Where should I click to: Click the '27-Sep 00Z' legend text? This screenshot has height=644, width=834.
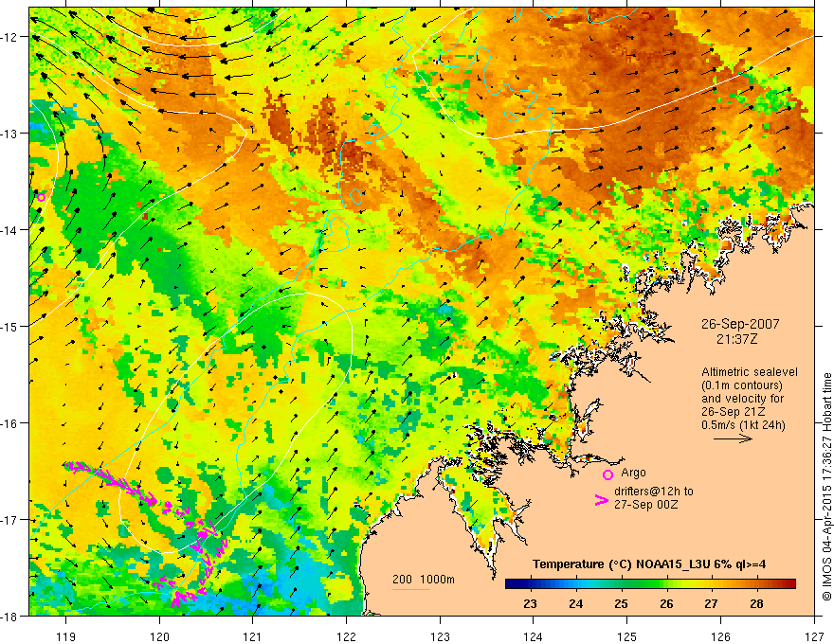point(645,505)
